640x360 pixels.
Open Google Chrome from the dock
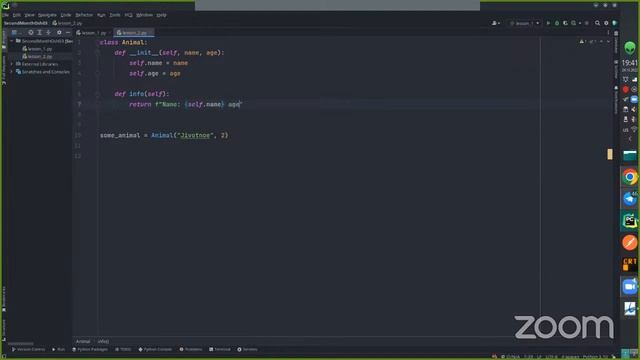coord(630,177)
